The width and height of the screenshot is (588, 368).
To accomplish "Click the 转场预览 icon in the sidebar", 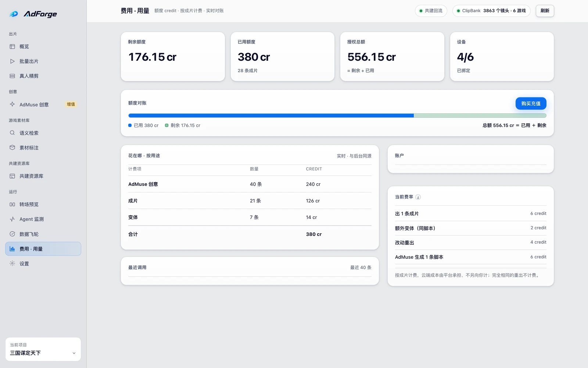I will point(12,204).
